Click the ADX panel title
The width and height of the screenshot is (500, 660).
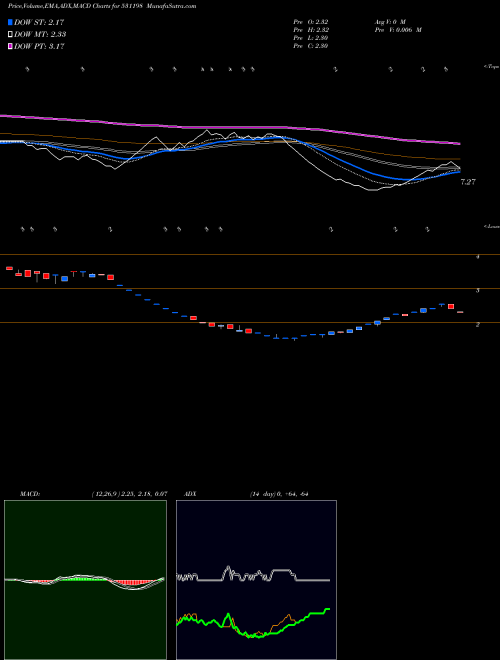tap(191, 494)
